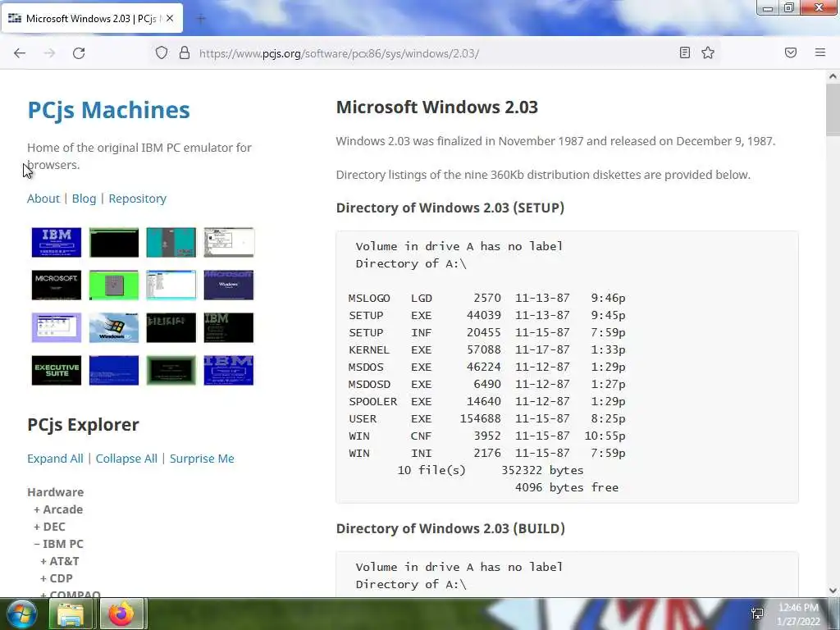Expand the CDP subcategory
The width and height of the screenshot is (840, 630).
[57, 578]
